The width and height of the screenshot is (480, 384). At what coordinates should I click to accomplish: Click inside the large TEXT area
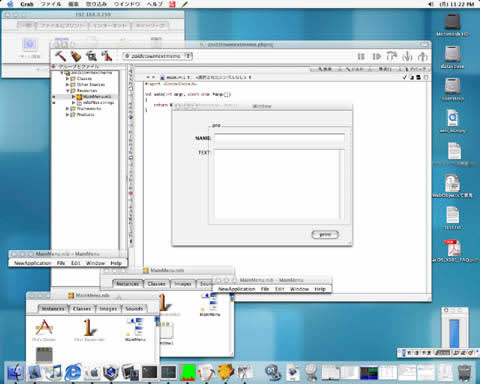coord(277,184)
